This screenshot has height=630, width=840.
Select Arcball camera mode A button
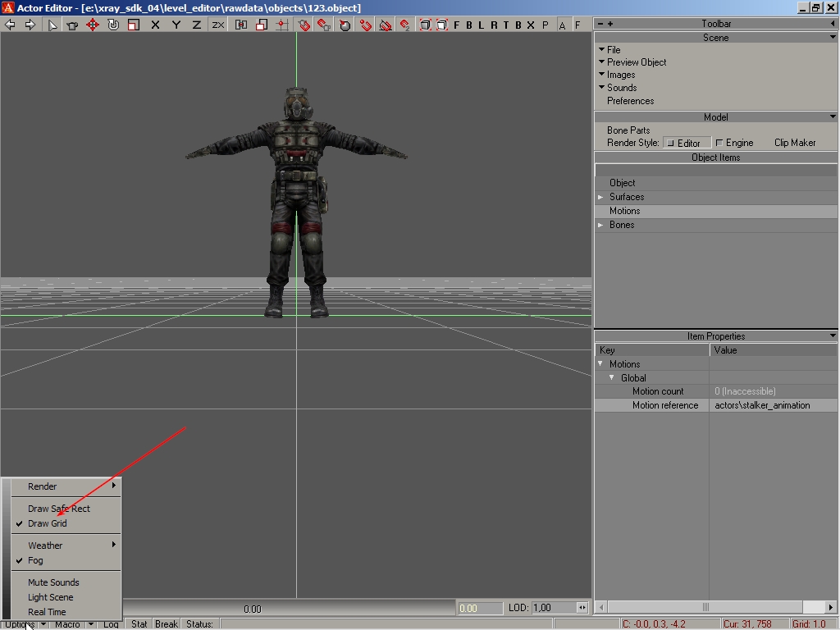pos(562,25)
